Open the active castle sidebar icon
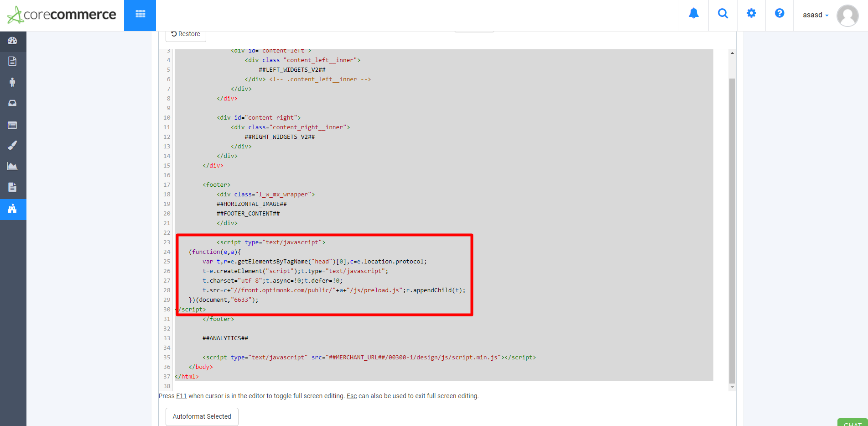Image resolution: width=868 pixels, height=426 pixels. [13, 209]
